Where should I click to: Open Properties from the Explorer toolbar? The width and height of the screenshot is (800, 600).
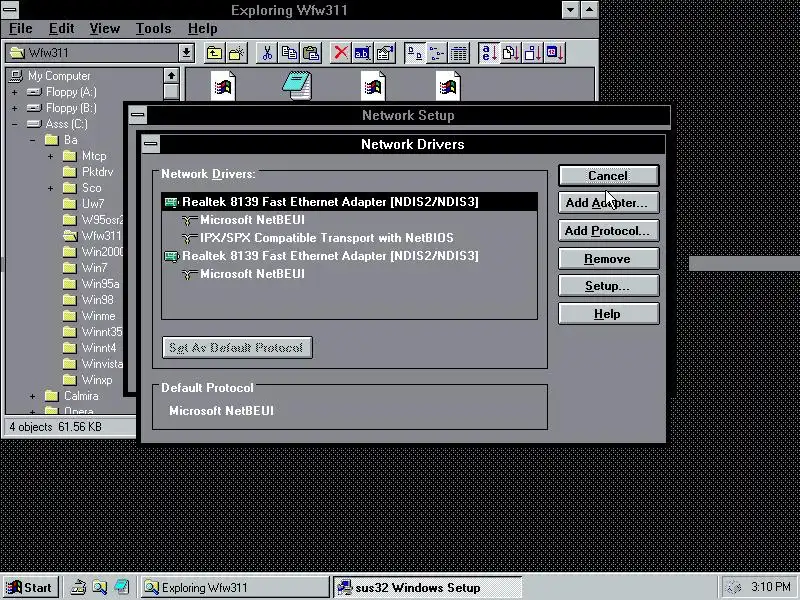(x=385, y=53)
